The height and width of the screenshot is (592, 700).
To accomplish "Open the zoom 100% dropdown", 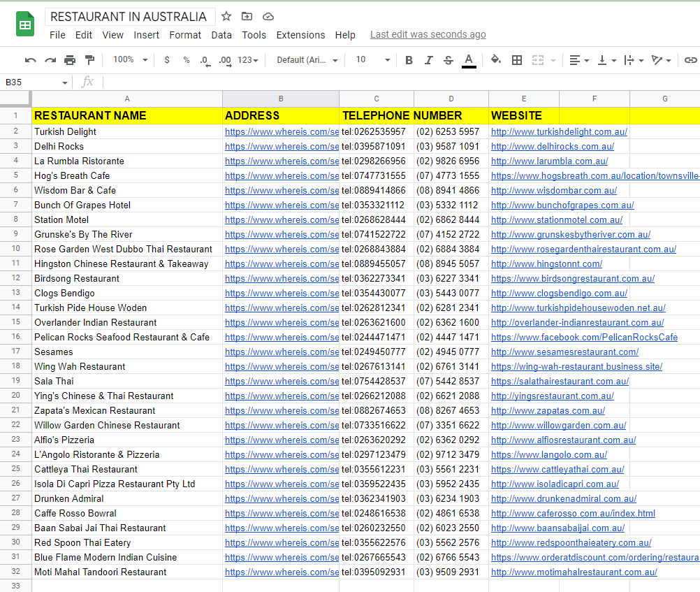I will [x=130, y=59].
